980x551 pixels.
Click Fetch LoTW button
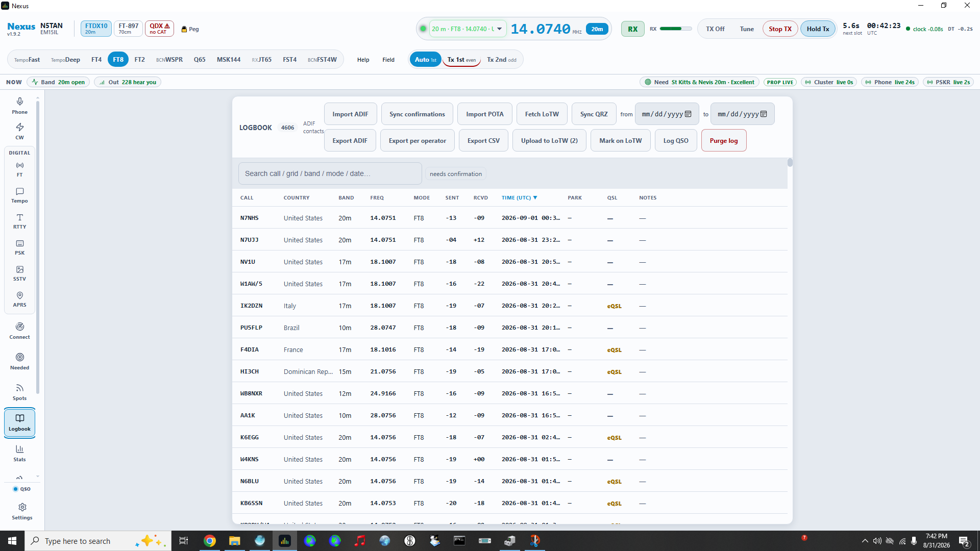542,114
